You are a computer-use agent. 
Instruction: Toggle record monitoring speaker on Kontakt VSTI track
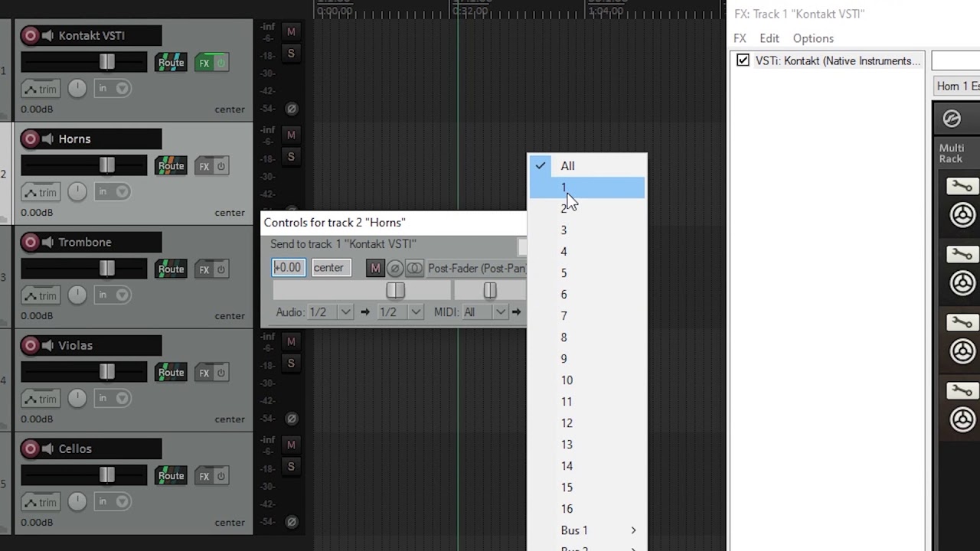pos(47,35)
